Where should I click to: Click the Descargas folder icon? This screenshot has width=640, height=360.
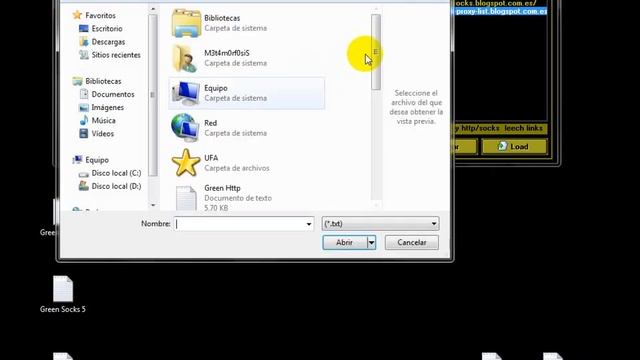tap(84, 42)
